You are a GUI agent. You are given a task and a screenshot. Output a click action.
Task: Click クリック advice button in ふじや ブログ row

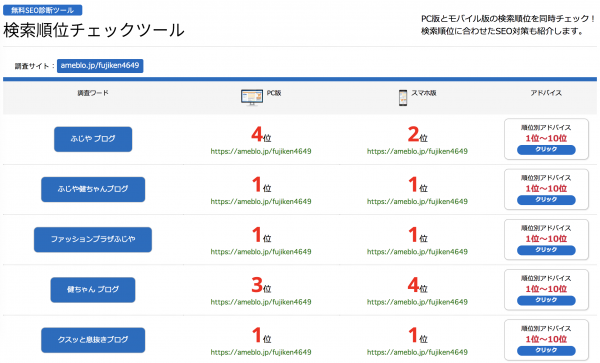546,150
